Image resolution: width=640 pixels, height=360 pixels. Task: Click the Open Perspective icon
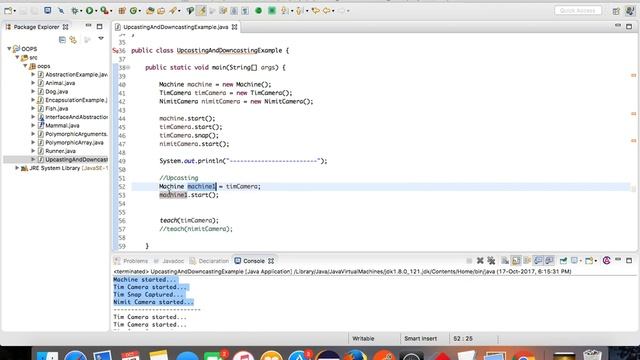click(616, 11)
